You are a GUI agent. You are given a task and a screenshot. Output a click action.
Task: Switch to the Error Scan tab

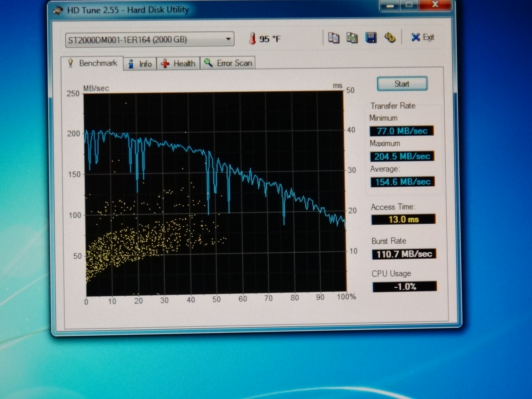[x=228, y=63]
